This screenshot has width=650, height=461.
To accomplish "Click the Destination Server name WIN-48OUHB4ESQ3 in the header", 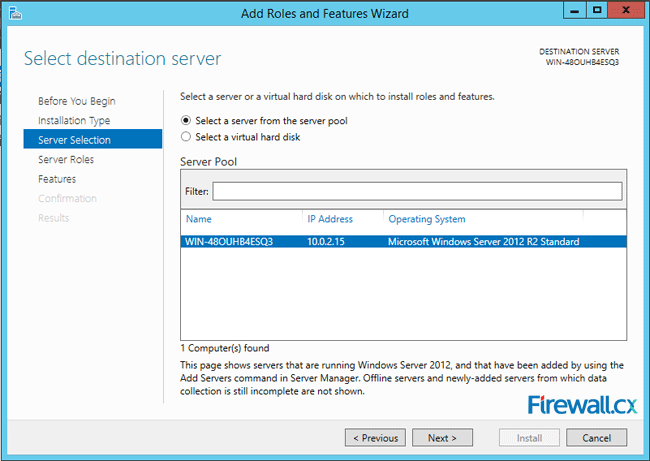I will [582, 62].
